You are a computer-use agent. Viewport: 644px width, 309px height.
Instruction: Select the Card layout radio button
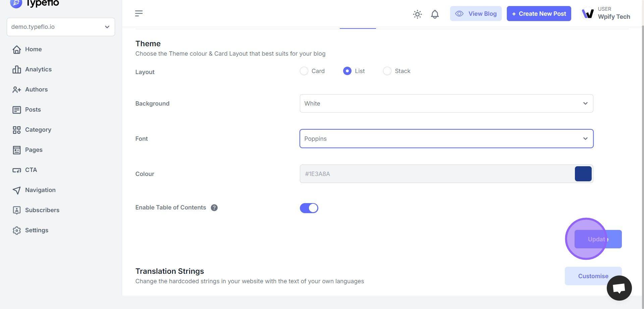click(304, 71)
